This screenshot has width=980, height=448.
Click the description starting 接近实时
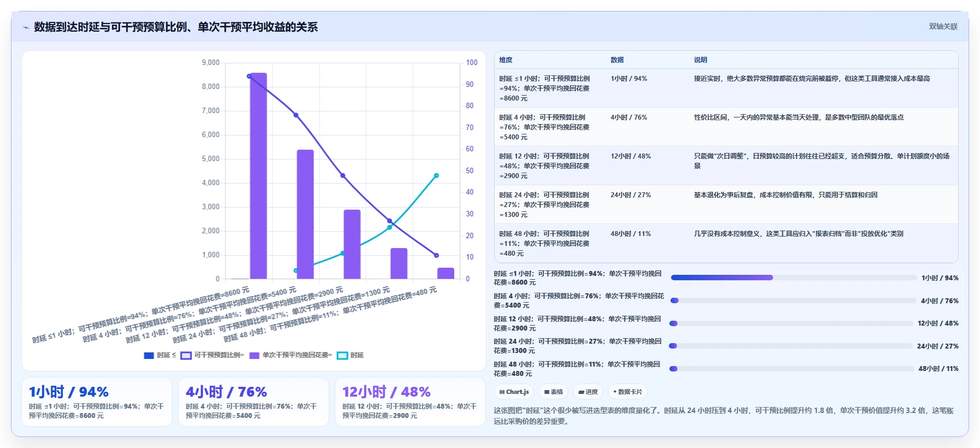pyautogui.click(x=812, y=79)
